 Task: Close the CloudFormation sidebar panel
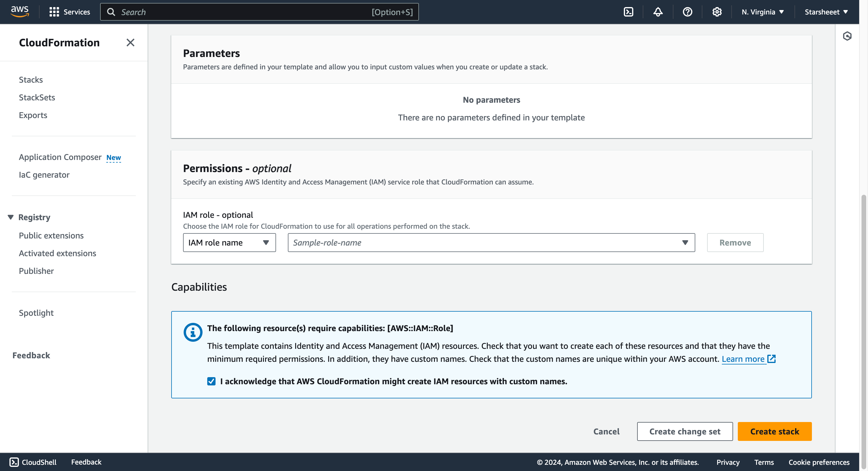(130, 42)
